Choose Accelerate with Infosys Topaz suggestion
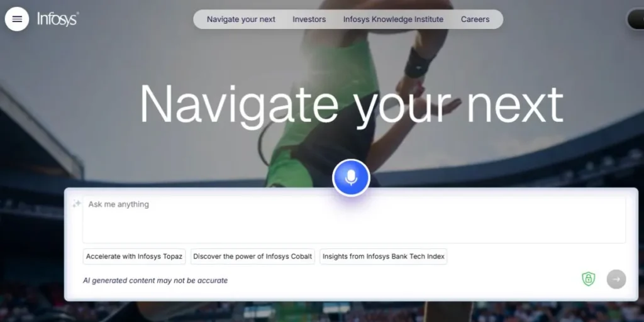Screen dimensions: 644x322 (x=135, y=257)
